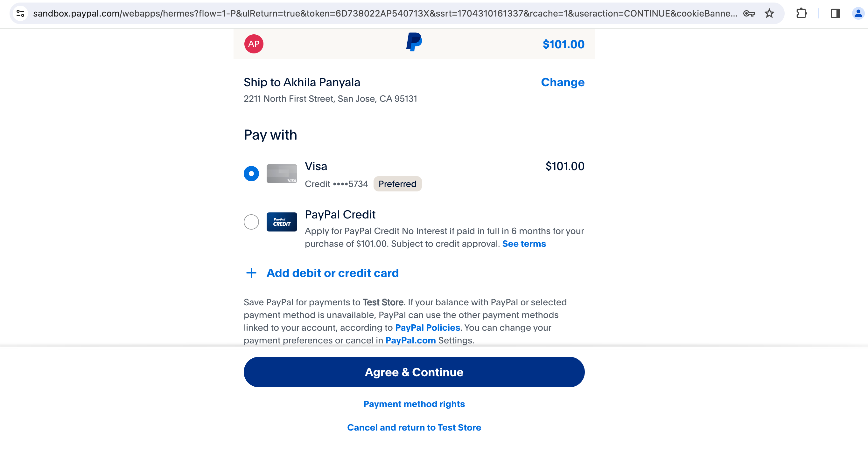Select the PayPal Credit radio button

251,222
